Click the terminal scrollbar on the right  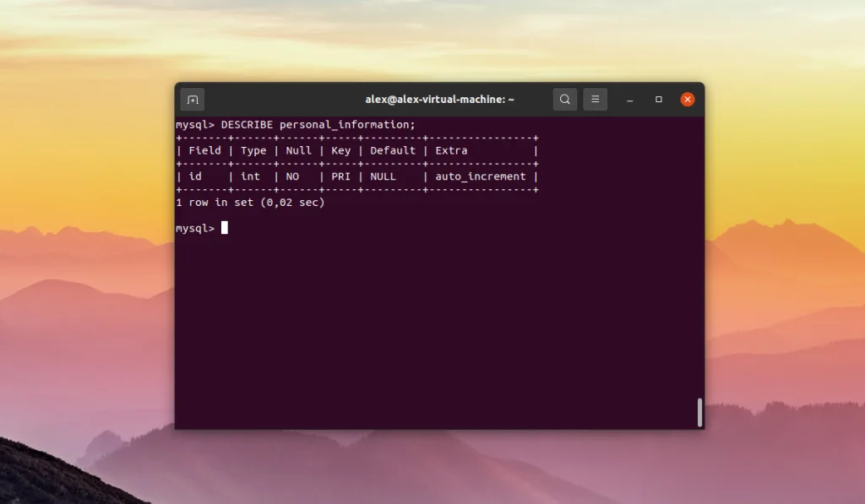point(699,413)
